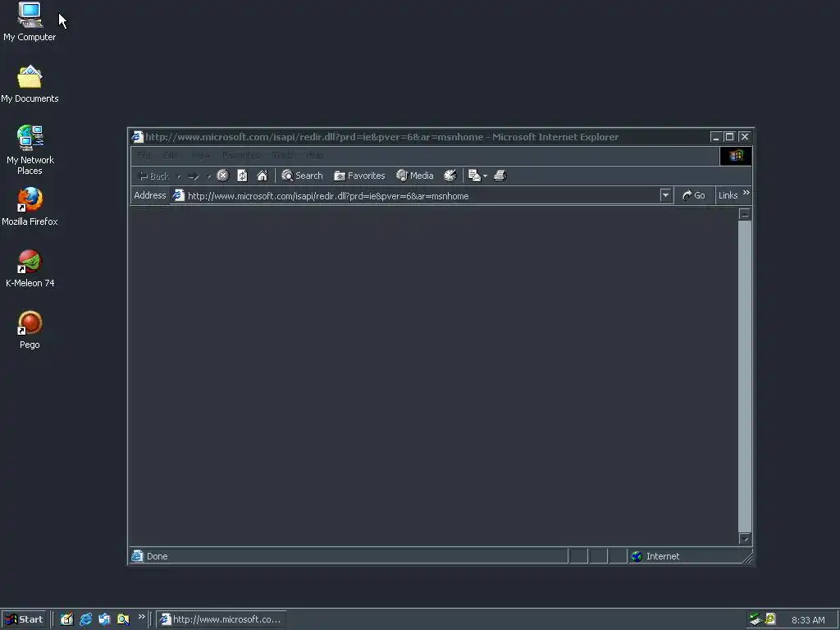Launch Outlook Express from quick launch
The image size is (840, 630).
point(104,620)
